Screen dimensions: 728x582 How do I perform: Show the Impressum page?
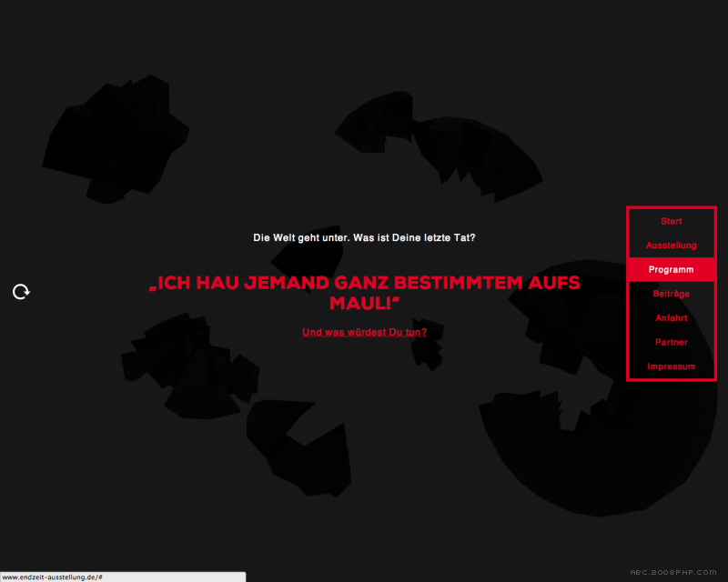pyautogui.click(x=672, y=366)
